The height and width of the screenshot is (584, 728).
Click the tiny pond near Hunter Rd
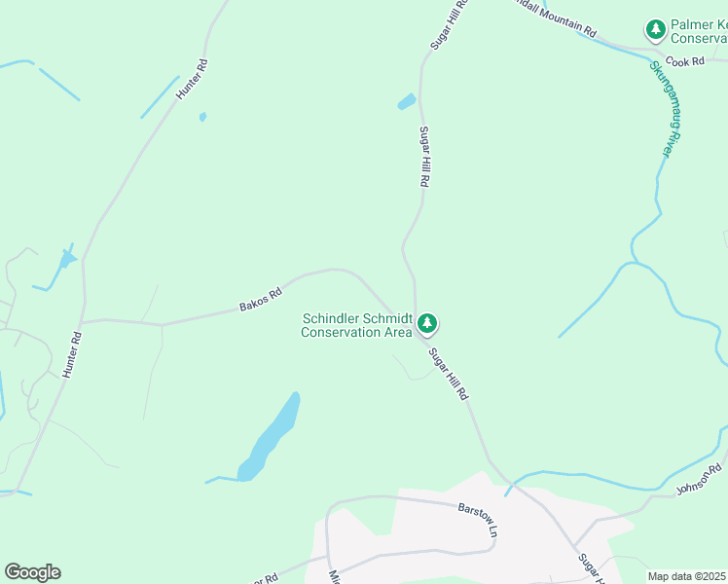tap(202, 117)
